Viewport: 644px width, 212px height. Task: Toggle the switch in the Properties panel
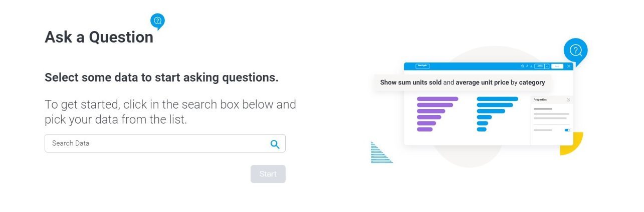coord(567,130)
